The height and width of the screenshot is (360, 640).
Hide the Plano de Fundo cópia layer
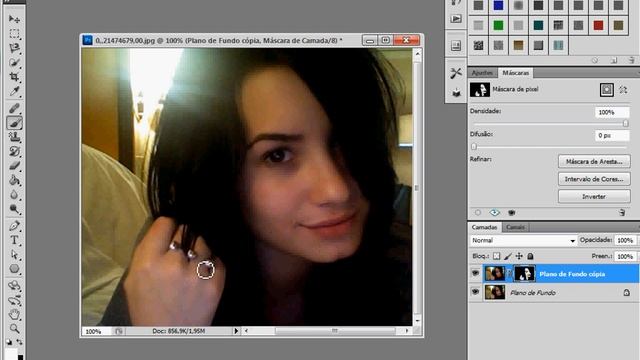[x=475, y=273]
